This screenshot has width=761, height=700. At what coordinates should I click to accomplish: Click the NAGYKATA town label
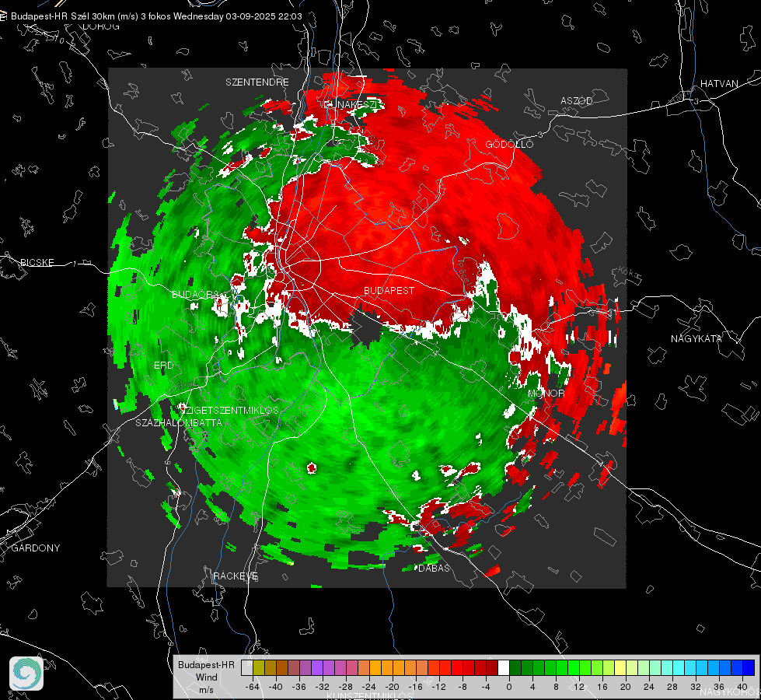point(696,338)
